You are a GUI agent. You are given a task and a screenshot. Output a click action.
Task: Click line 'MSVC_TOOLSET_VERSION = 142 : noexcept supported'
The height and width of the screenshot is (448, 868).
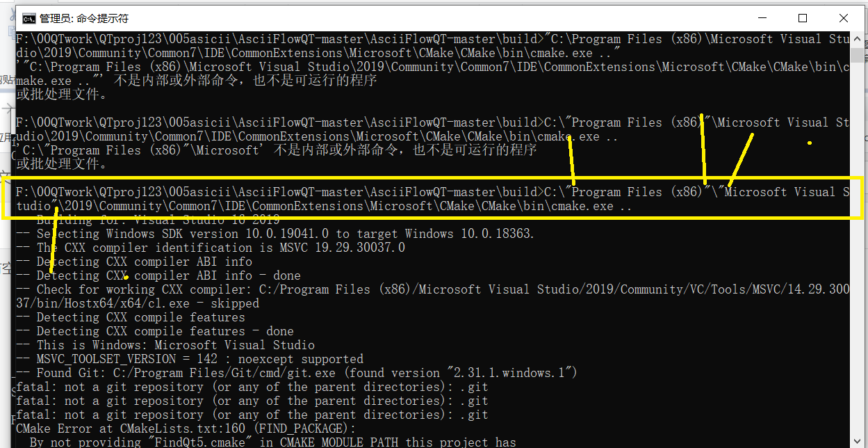pyautogui.click(x=190, y=359)
